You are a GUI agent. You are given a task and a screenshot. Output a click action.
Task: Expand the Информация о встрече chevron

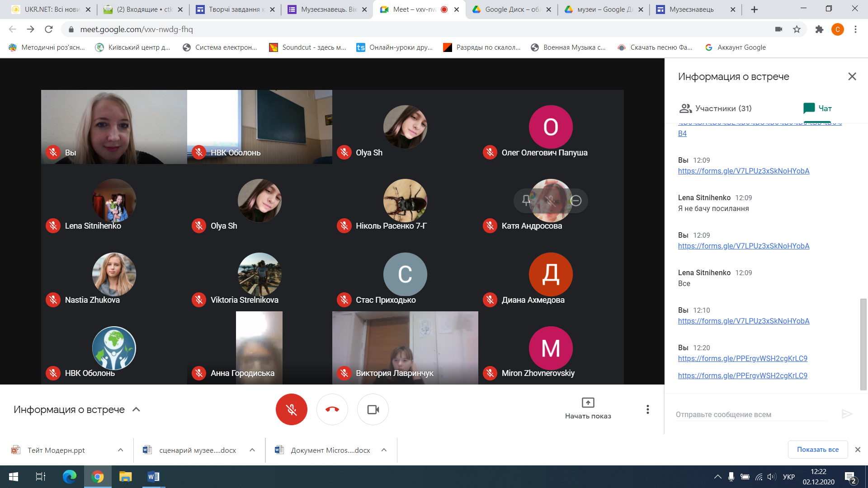click(x=136, y=409)
